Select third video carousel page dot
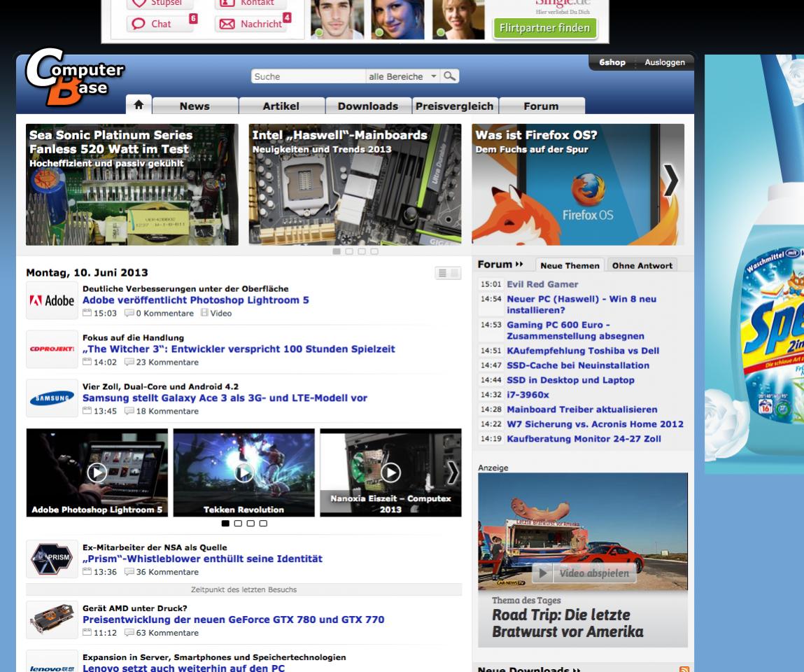804x672 pixels. pos(251,523)
